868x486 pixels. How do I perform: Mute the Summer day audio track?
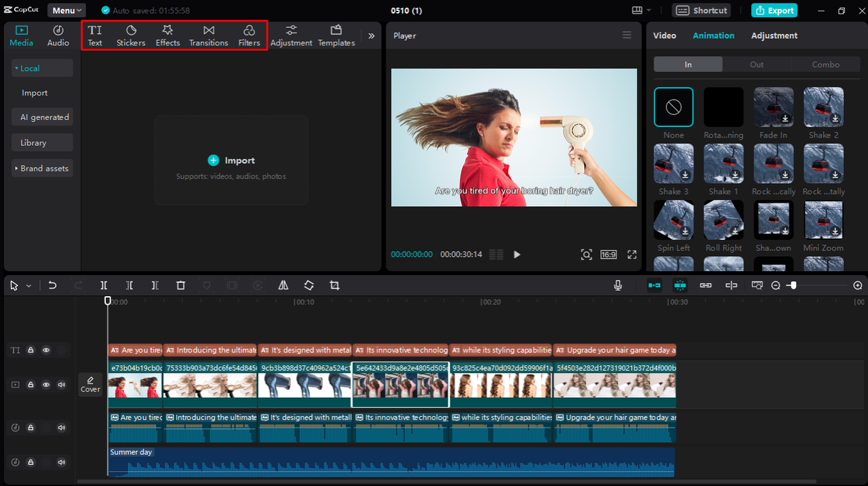(x=62, y=462)
